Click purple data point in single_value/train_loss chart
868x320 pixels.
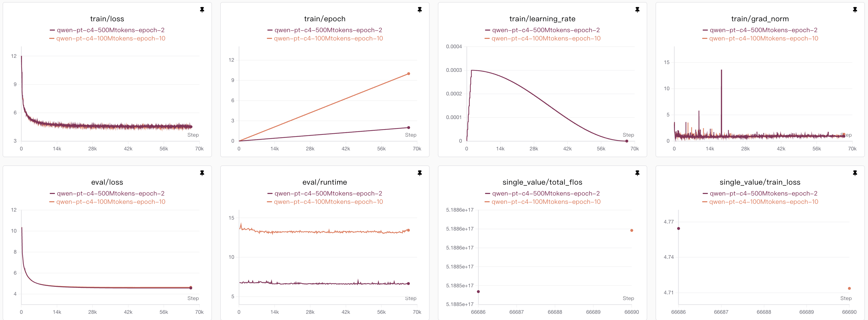[x=678, y=228]
